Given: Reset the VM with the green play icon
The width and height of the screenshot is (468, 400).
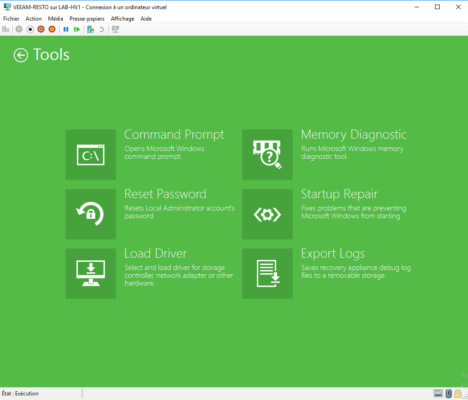Looking at the screenshot, I should coord(77,29).
